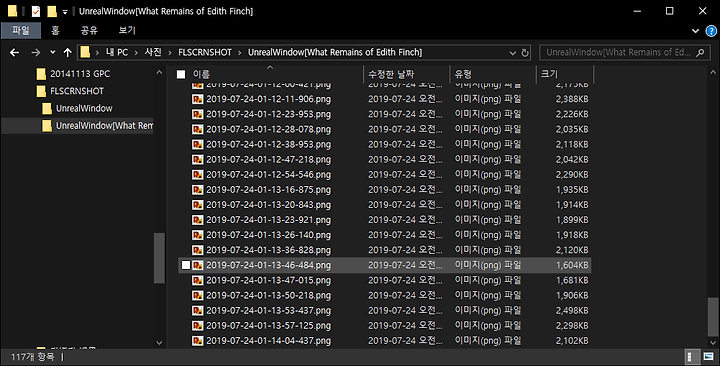Check the checkbox for 2019-07-24-01-13-46-484.png
The height and width of the screenshot is (366, 720).
pos(186,265)
